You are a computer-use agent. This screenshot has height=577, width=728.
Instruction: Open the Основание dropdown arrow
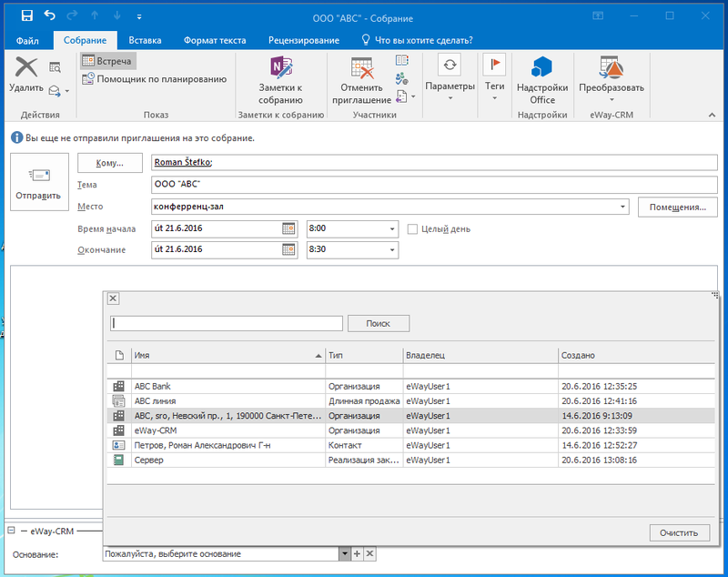345,553
